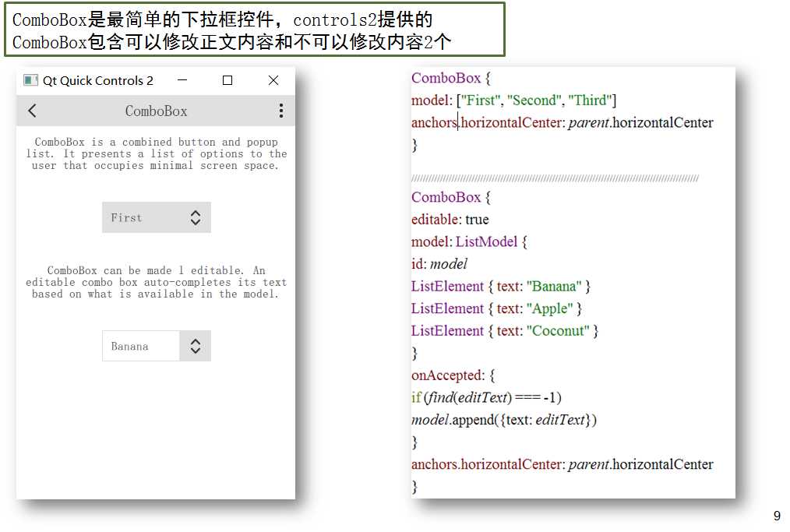Click 'ComboBox can be made editable' description

156,282
